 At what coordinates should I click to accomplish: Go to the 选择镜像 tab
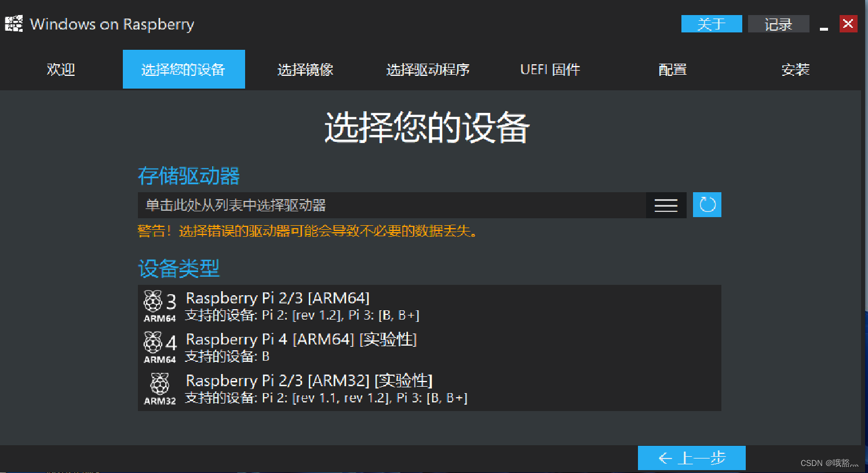306,69
